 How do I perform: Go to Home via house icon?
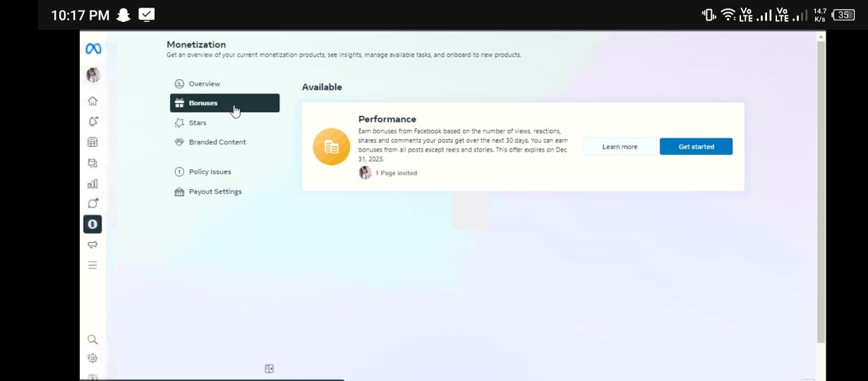[x=92, y=101]
